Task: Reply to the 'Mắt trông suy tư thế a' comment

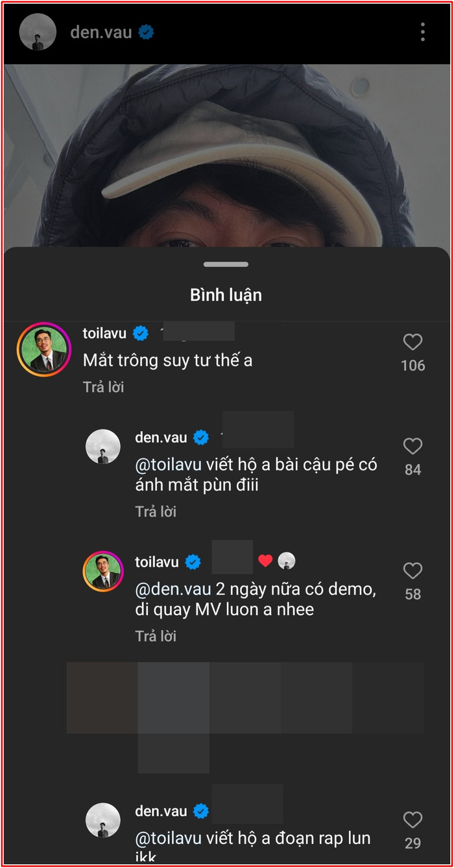Action: click(x=103, y=387)
